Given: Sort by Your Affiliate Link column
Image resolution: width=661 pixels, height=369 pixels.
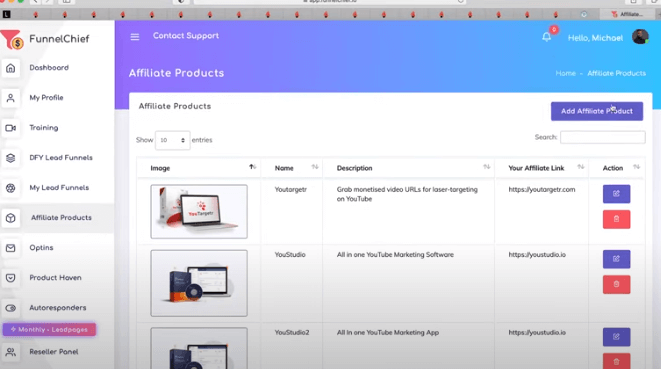Looking at the screenshot, I should pyautogui.click(x=580, y=167).
